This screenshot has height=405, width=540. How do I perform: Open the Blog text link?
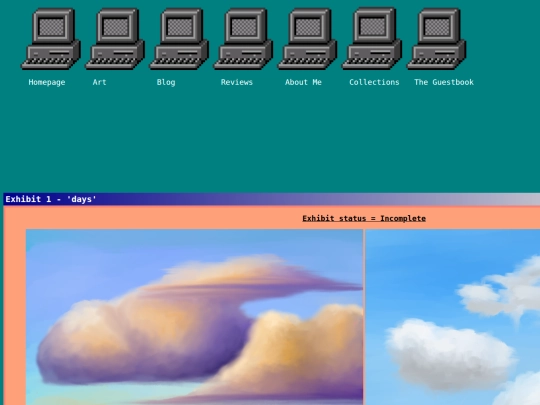(166, 82)
